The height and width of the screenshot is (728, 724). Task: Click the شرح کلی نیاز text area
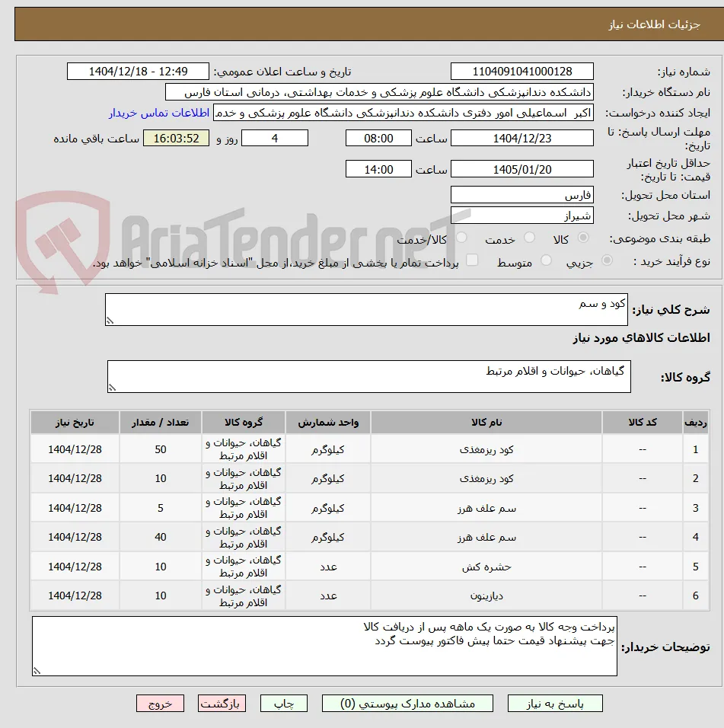click(366, 309)
